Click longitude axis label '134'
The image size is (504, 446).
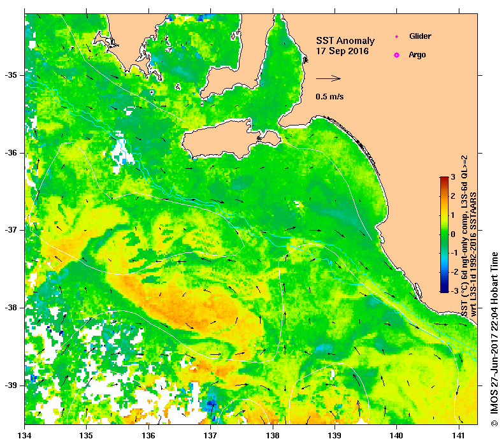pyautogui.click(x=24, y=435)
